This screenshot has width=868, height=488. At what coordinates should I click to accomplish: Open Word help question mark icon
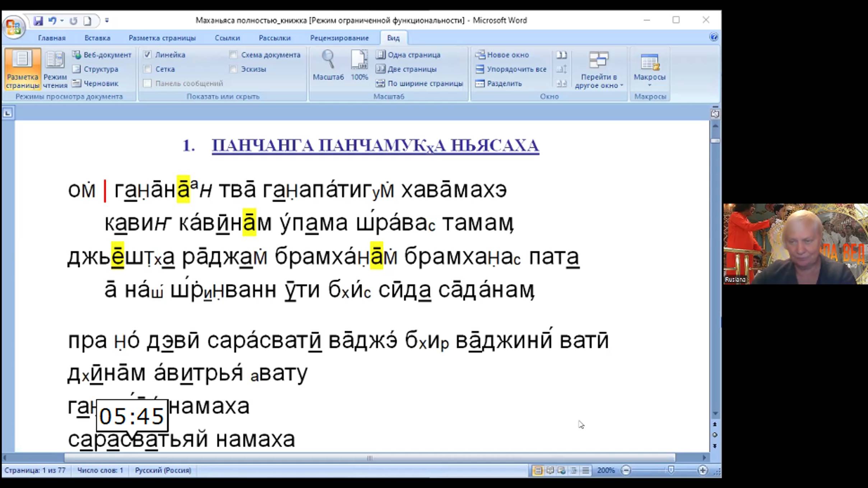tap(714, 37)
